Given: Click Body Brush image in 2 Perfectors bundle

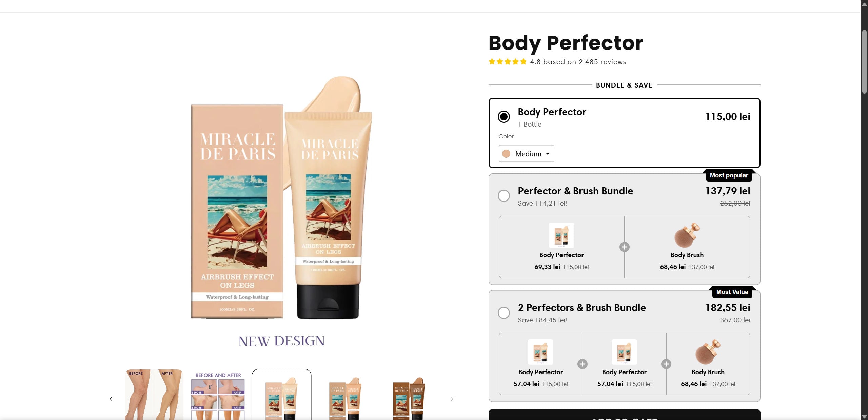Looking at the screenshot, I should point(708,352).
